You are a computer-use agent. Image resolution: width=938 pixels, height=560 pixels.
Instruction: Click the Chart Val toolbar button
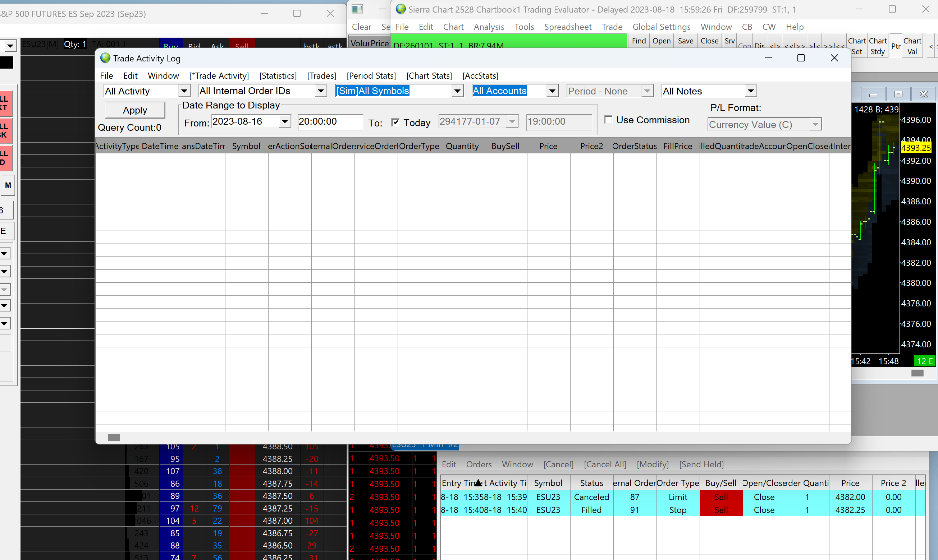pos(912,46)
